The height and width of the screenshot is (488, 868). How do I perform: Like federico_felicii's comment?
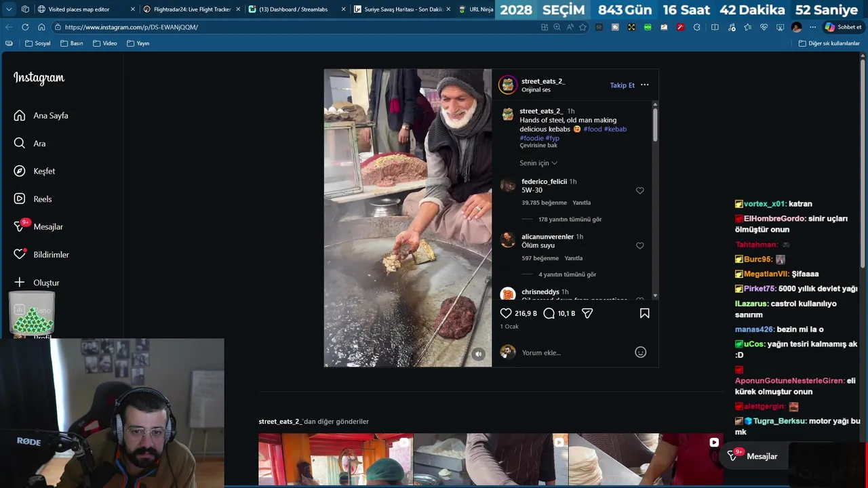tap(639, 190)
